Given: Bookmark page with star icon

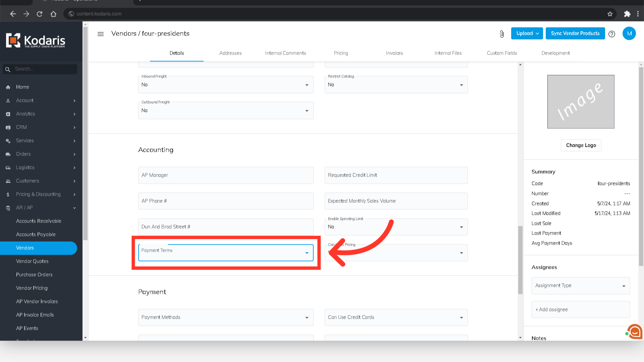Looking at the screenshot, I should (610, 14).
